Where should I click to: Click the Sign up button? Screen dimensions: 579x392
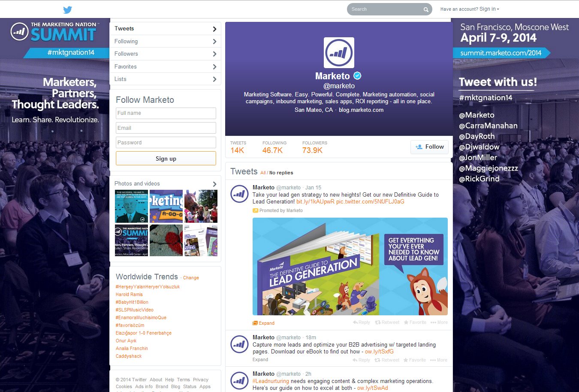[166, 159]
